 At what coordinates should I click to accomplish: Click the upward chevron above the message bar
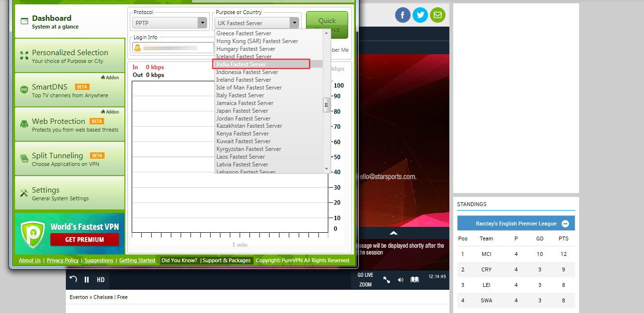394,233
